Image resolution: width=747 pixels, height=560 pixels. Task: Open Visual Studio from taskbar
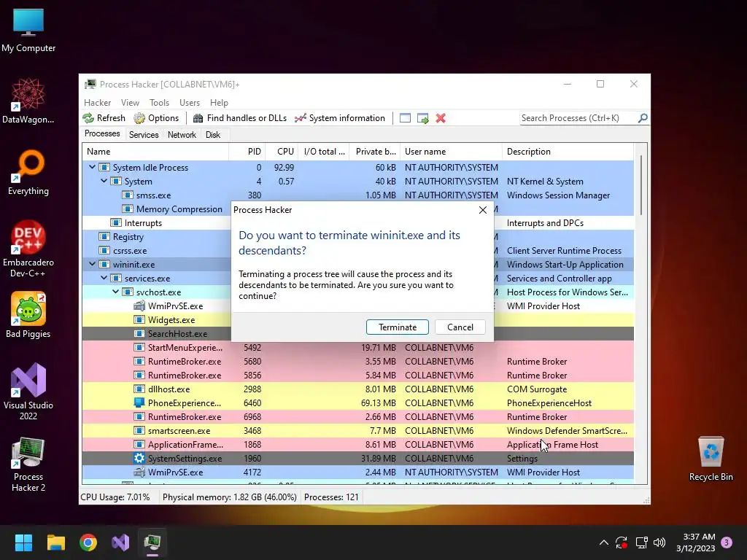tap(120, 542)
